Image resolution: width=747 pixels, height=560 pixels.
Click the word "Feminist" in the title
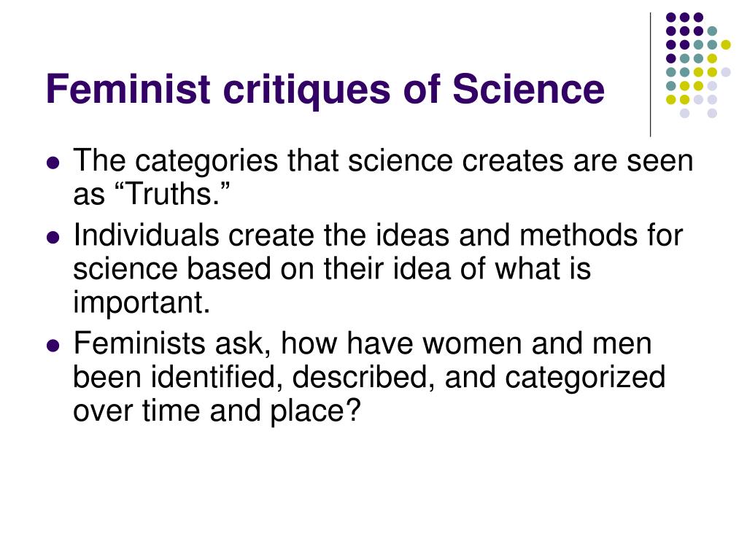point(128,88)
